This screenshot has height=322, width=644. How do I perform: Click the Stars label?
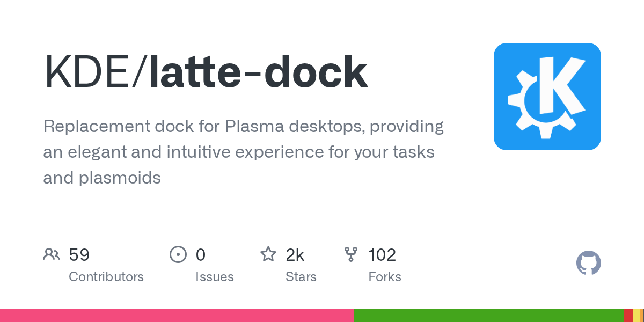pyautogui.click(x=301, y=277)
